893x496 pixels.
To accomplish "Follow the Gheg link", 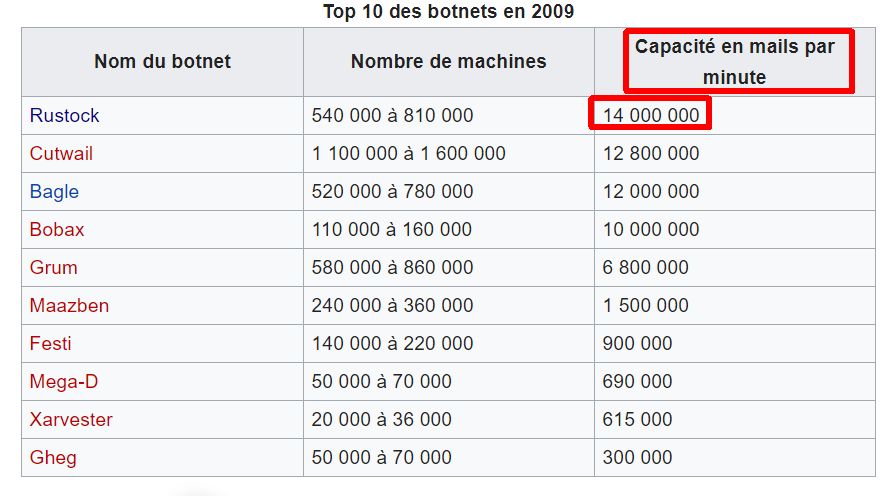I will (53, 458).
